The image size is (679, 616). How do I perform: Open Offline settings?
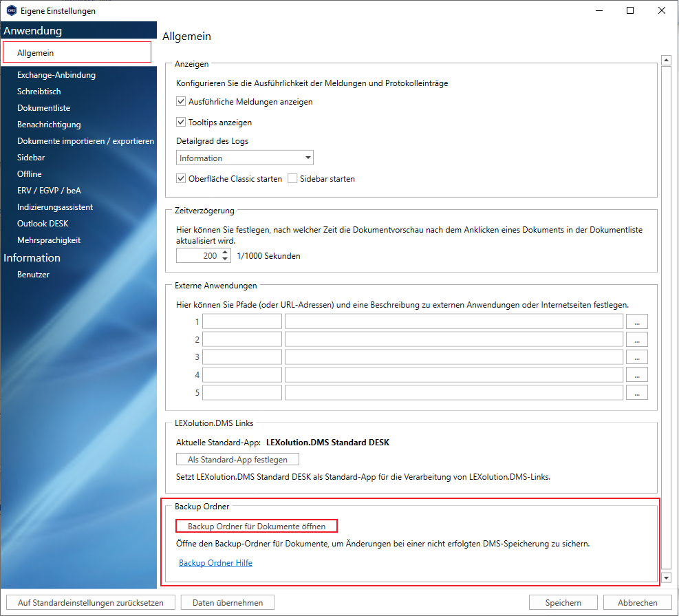click(30, 173)
